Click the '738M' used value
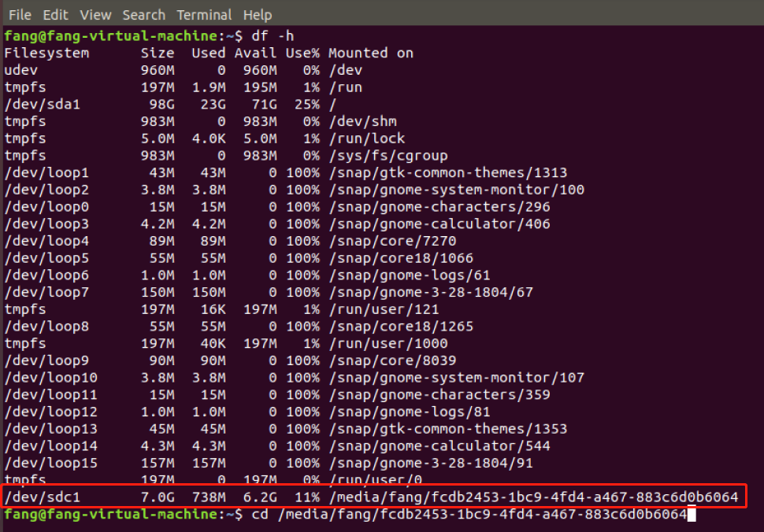The width and height of the screenshot is (764, 532). pyautogui.click(x=209, y=497)
